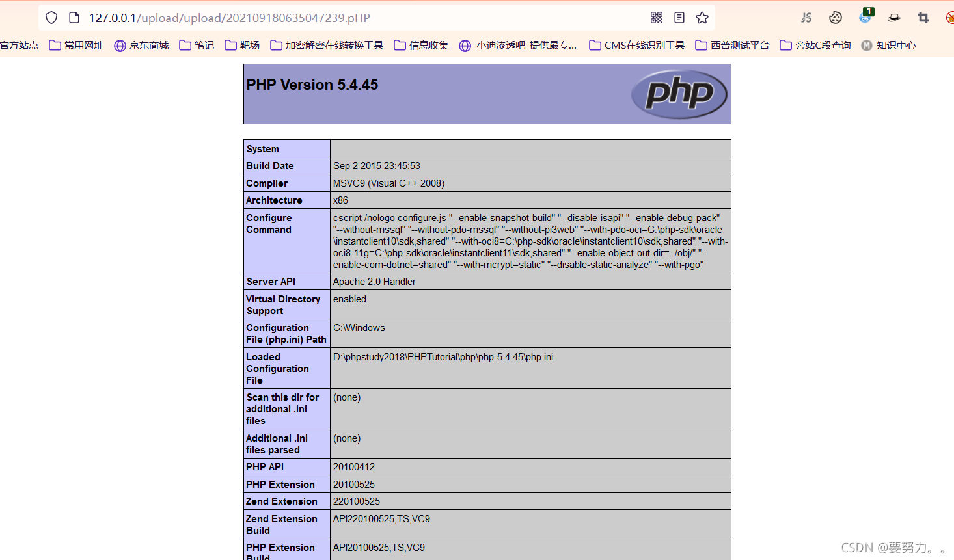This screenshot has width=954, height=560.
Task: Click the Zend Extension Build label
Action: tap(282, 525)
